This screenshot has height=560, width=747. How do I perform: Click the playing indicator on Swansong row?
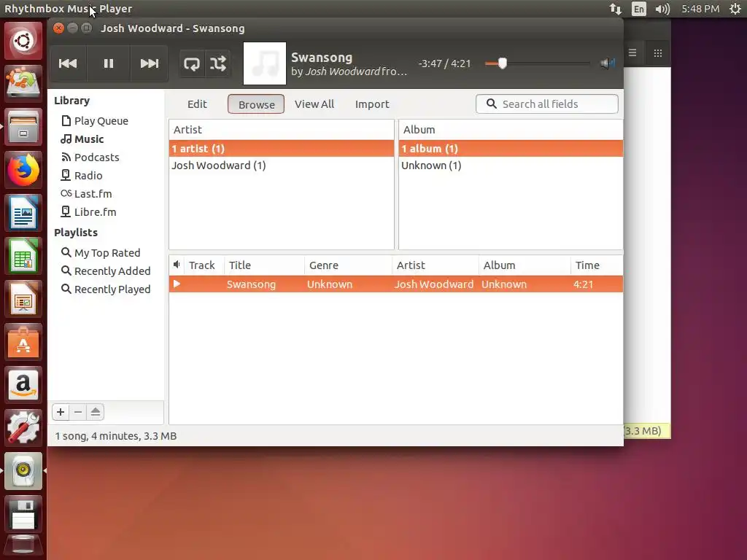[x=177, y=284]
